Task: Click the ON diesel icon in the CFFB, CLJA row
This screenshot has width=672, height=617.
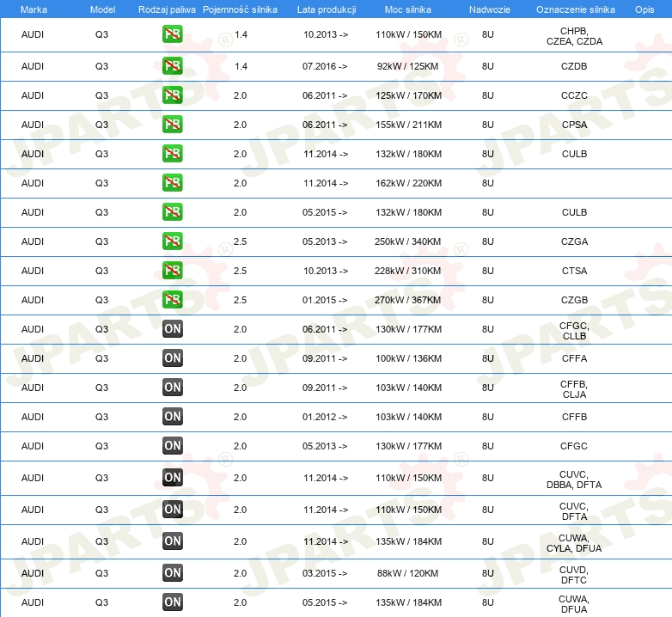Action: point(173,388)
